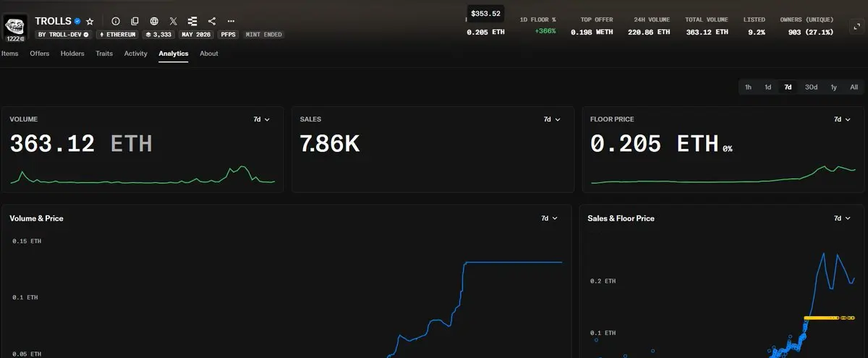Open the collection website globe icon
The height and width of the screenshot is (358, 868).
(154, 22)
